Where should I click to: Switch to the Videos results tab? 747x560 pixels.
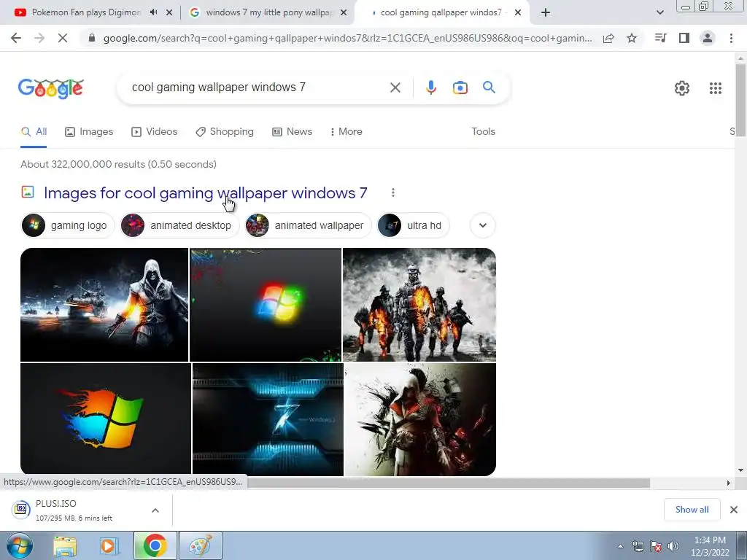[155, 131]
